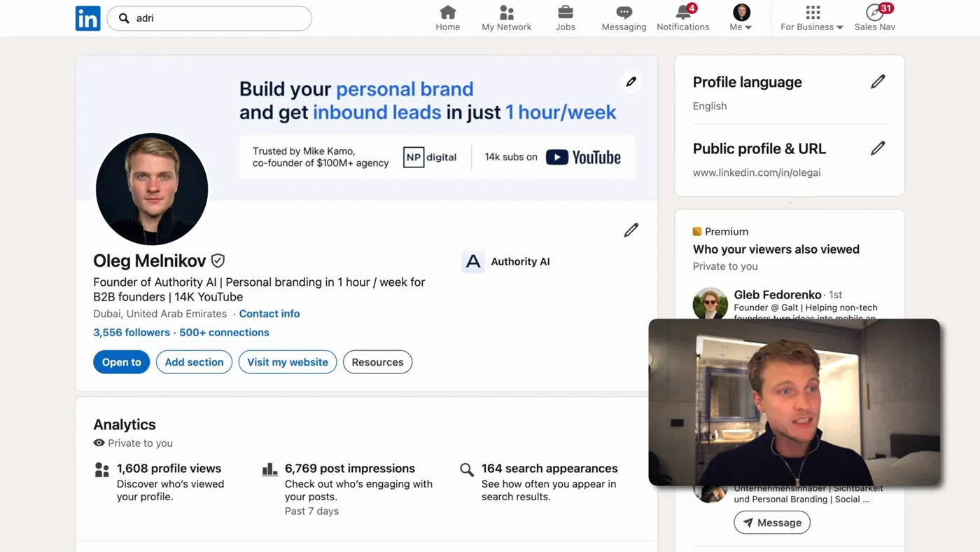Click the Messaging speech bubble icon
Image resolution: width=980 pixels, height=552 pixels.
pos(624,13)
